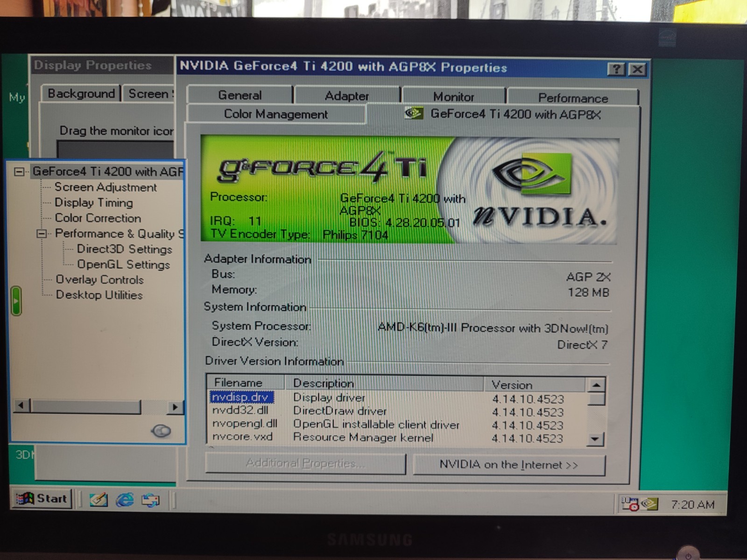Select the nvdisp.drv driver row
Viewport: 747px width, 560px height.
click(241, 397)
